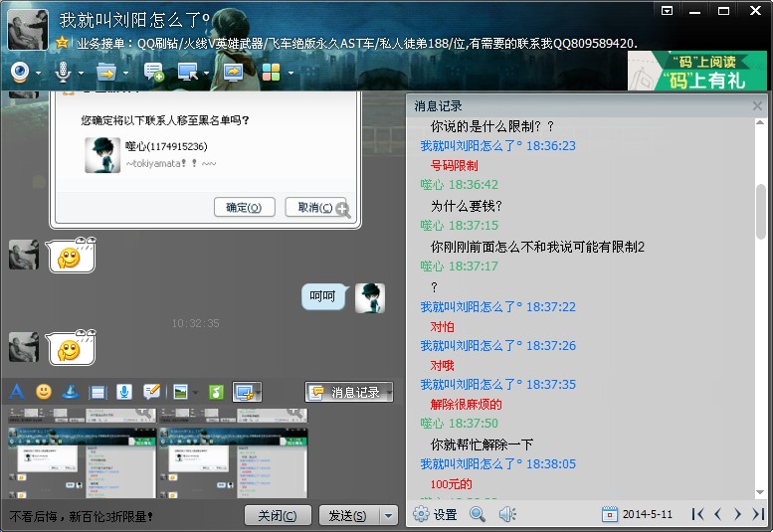Start a video call with webcam icon
Screen dimensions: 773x532
click(19, 72)
